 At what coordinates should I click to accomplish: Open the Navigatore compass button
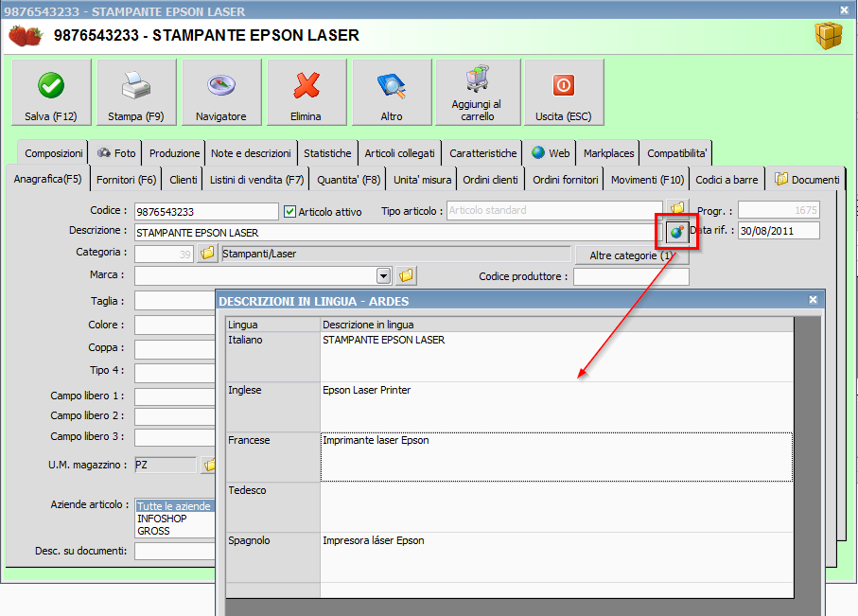(x=221, y=93)
